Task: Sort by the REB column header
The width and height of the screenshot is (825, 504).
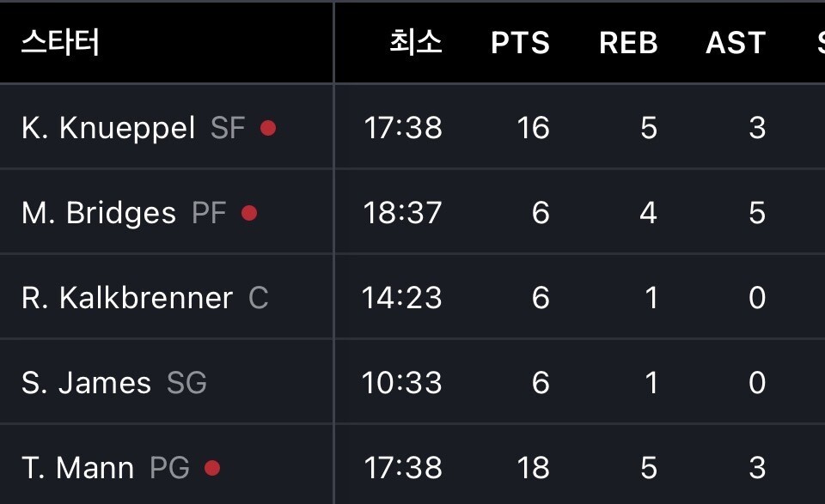Action: (x=628, y=43)
